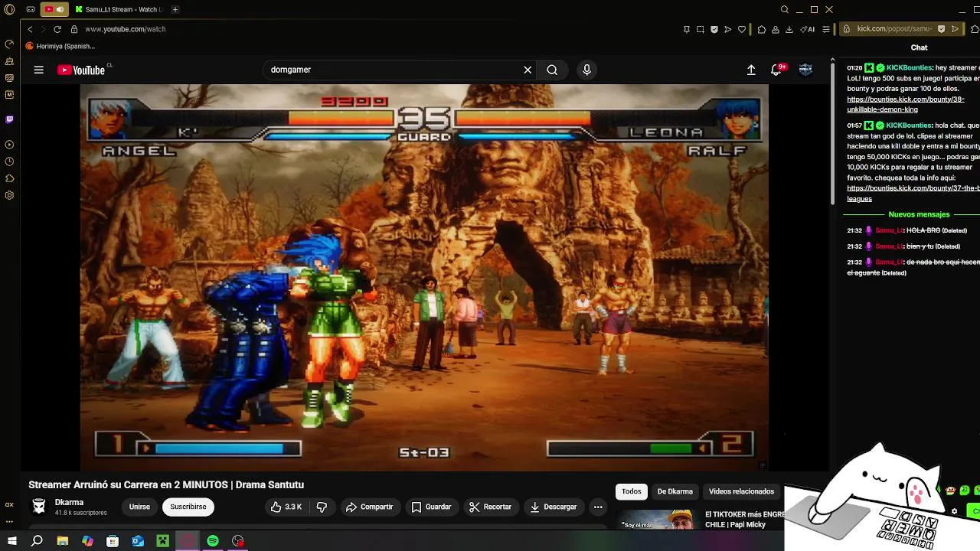This screenshot has width=980, height=551.
Task: Open Minecraft from the taskbar
Action: [x=162, y=541]
